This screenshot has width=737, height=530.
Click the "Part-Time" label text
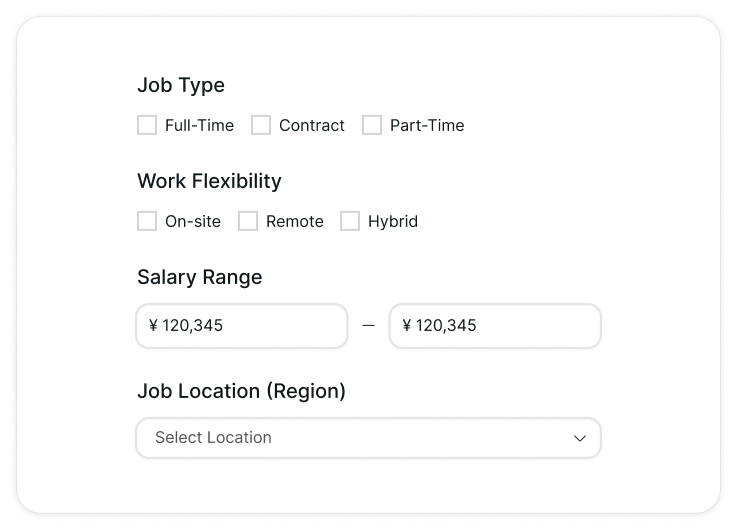coord(427,125)
